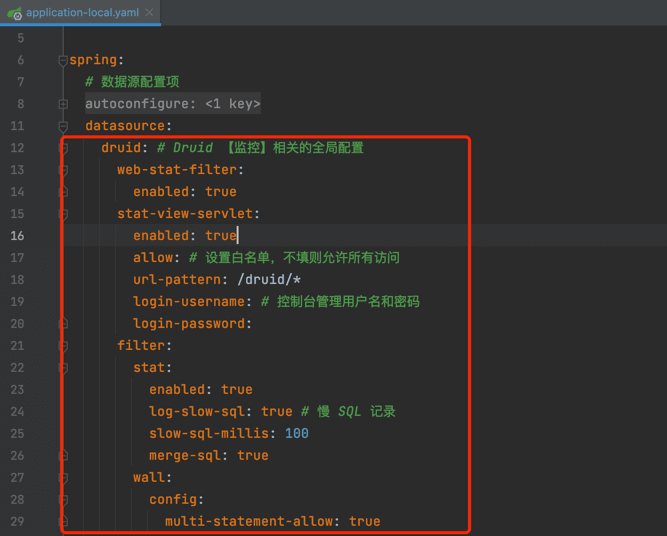
Task: Click the folded '<1 key>' placeholder text
Action: pos(232,104)
